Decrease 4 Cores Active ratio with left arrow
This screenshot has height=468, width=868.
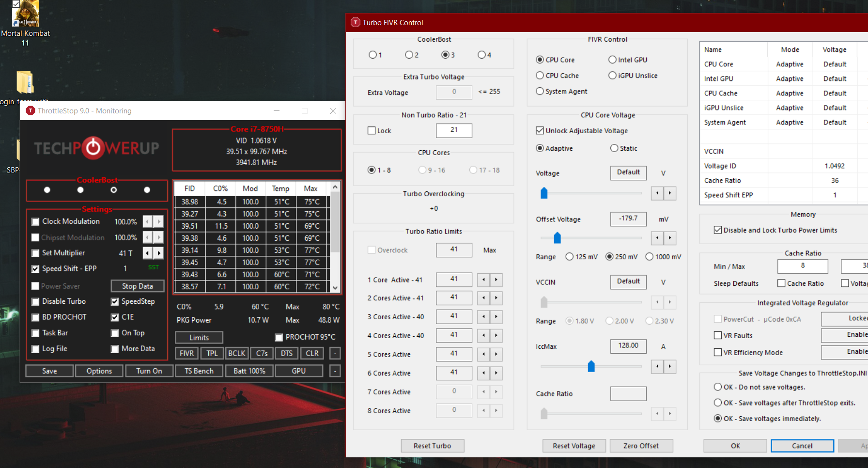coord(483,336)
